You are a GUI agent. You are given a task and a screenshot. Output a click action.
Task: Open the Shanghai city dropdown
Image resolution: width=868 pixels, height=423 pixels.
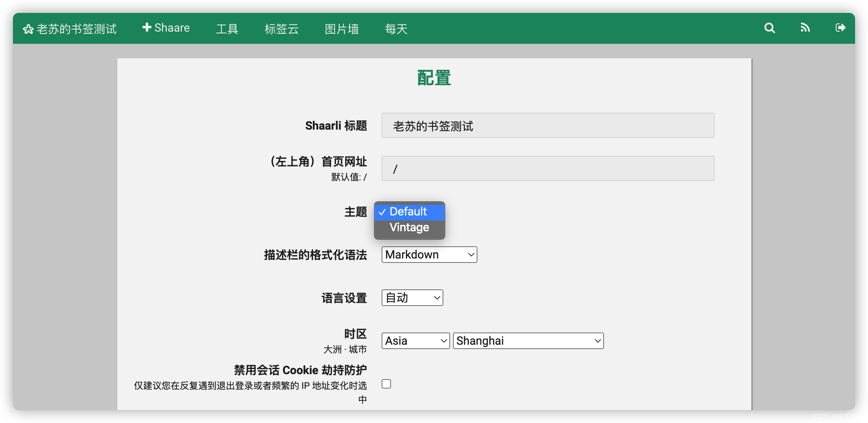pyautogui.click(x=528, y=341)
